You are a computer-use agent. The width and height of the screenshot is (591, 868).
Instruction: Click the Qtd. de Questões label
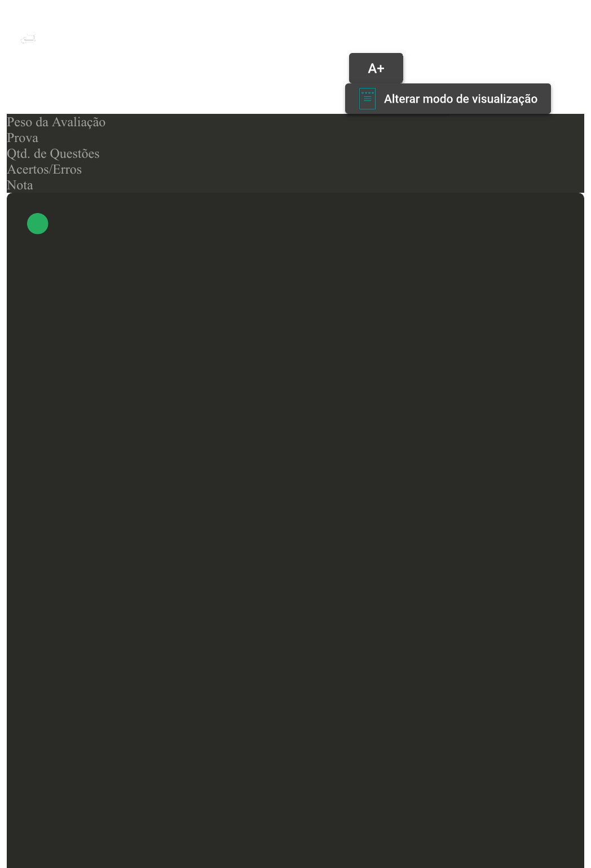pyautogui.click(x=53, y=153)
